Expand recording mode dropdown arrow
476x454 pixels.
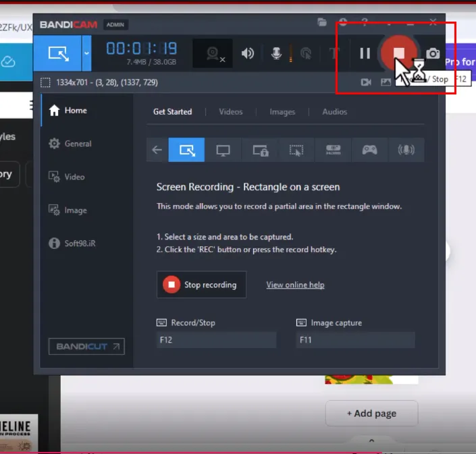click(x=86, y=53)
